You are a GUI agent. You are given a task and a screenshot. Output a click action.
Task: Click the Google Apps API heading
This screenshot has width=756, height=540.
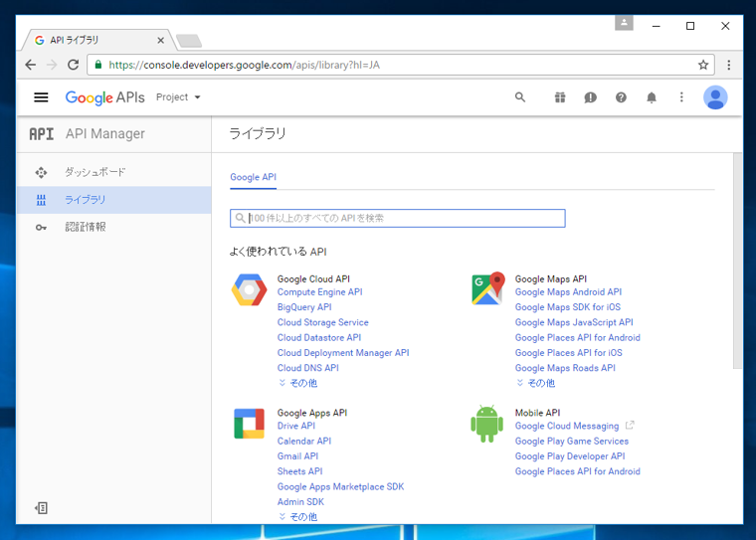tap(312, 413)
